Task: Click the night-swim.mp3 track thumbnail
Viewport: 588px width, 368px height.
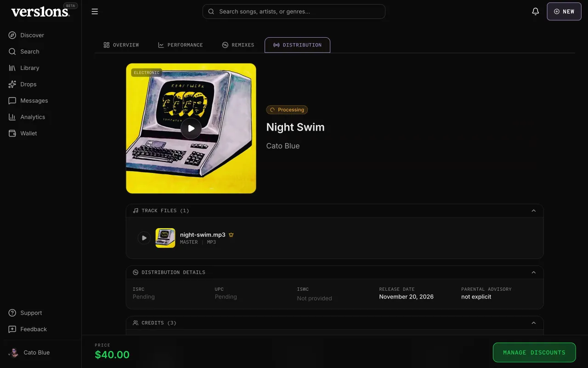Action: pos(165,238)
